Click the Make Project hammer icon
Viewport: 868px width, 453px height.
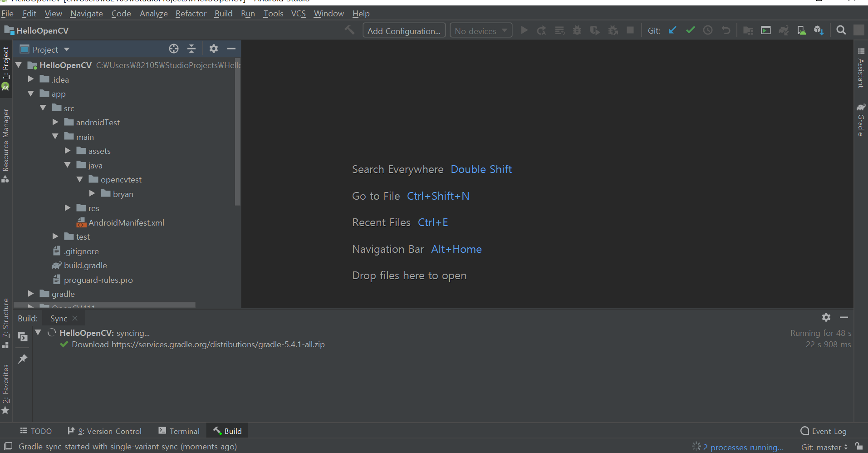pyautogui.click(x=349, y=30)
